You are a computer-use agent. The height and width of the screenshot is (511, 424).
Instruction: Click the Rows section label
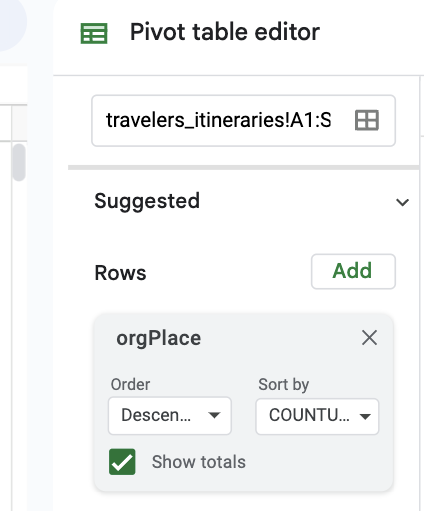pos(120,273)
